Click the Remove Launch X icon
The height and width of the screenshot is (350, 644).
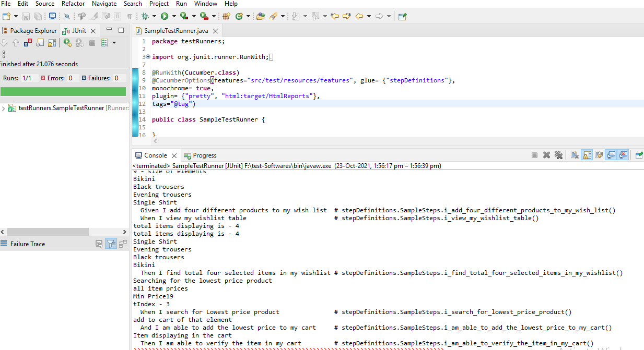[546, 155]
